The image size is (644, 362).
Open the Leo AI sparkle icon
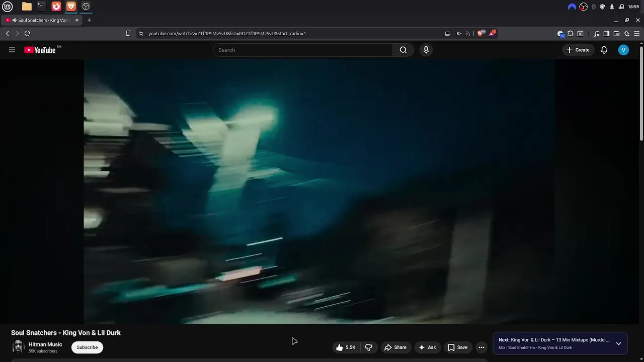point(626,34)
